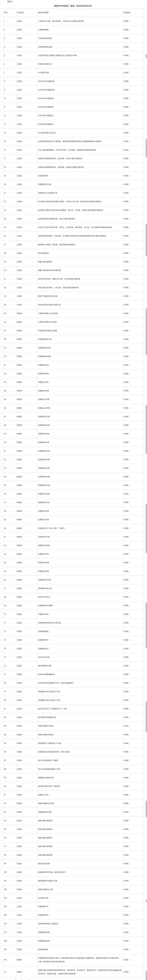Select the district cell for row 7
Screen dimensions: 147x980
[x=19, y=73]
